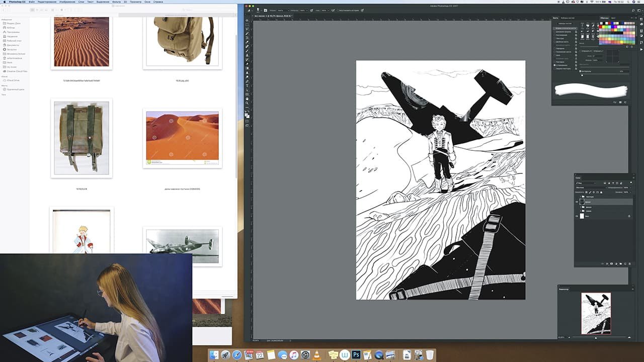Image resolution: width=644 pixels, height=362 pixels.
Task: Select the Brush tool
Action: point(247,51)
